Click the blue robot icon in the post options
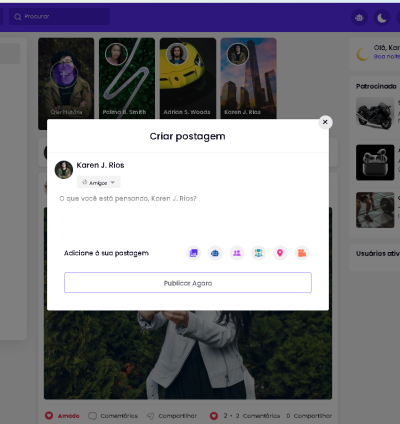The width and height of the screenshot is (400, 424). coord(215,253)
